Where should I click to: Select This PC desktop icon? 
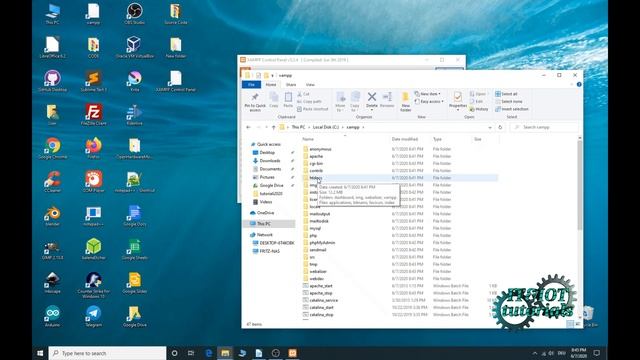pos(52,13)
